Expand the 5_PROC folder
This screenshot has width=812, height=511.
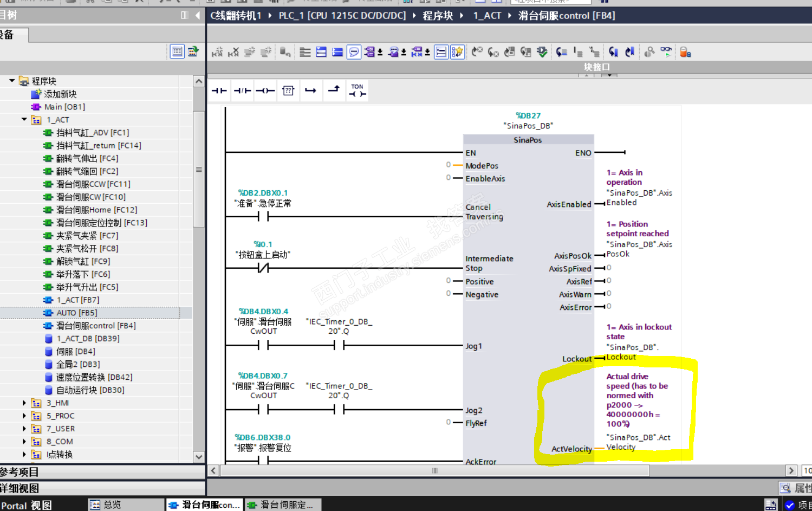(x=24, y=416)
